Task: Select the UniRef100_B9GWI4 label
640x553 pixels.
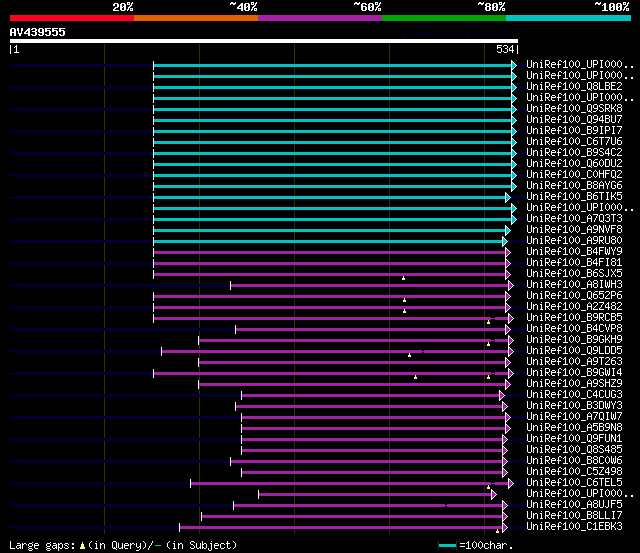Action: click(574, 373)
